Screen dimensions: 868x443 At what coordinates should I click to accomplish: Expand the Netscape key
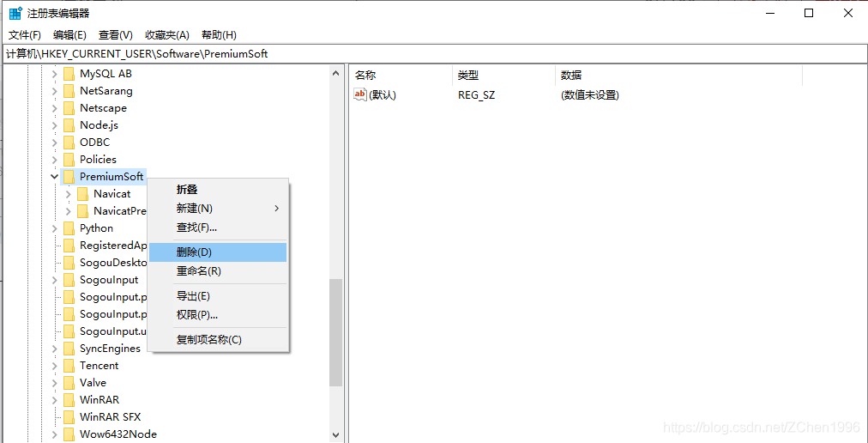(54, 108)
